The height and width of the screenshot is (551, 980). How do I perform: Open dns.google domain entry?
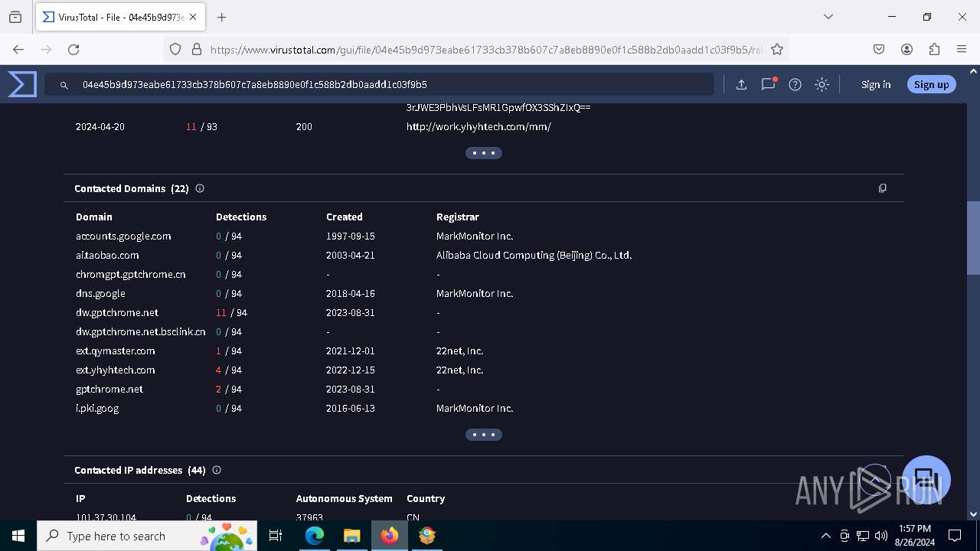coord(100,294)
